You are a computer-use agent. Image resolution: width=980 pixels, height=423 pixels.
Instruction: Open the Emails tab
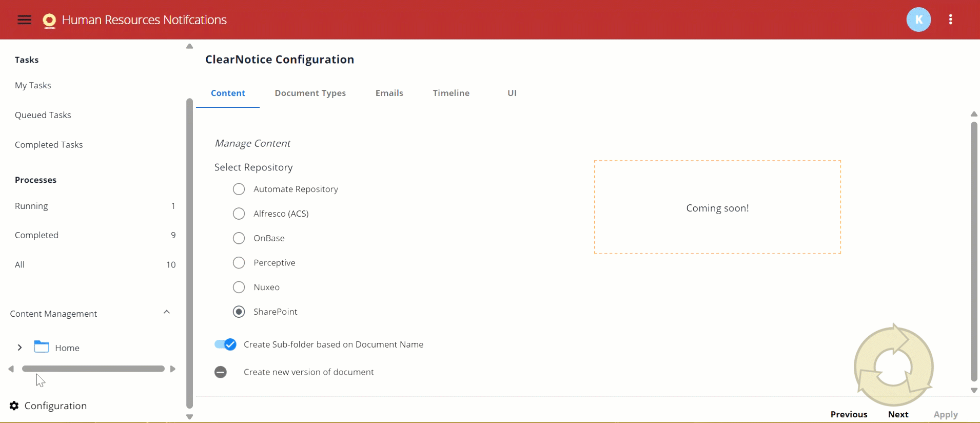click(389, 93)
